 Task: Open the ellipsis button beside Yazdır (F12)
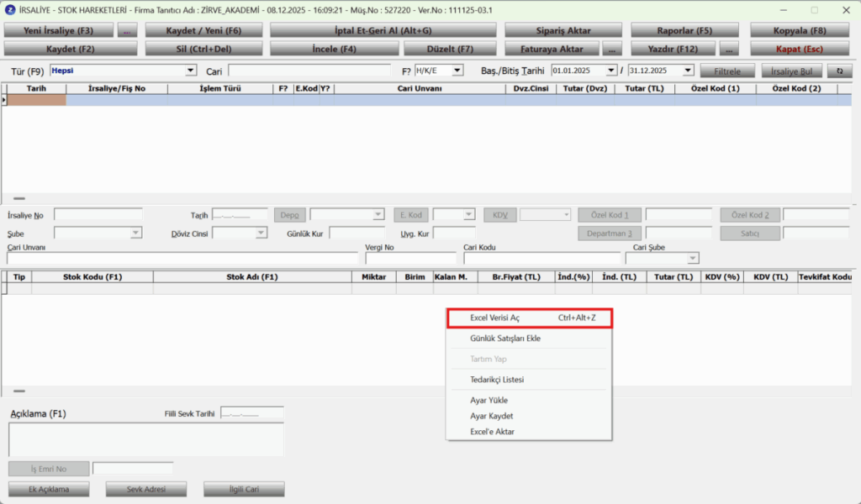tap(729, 49)
